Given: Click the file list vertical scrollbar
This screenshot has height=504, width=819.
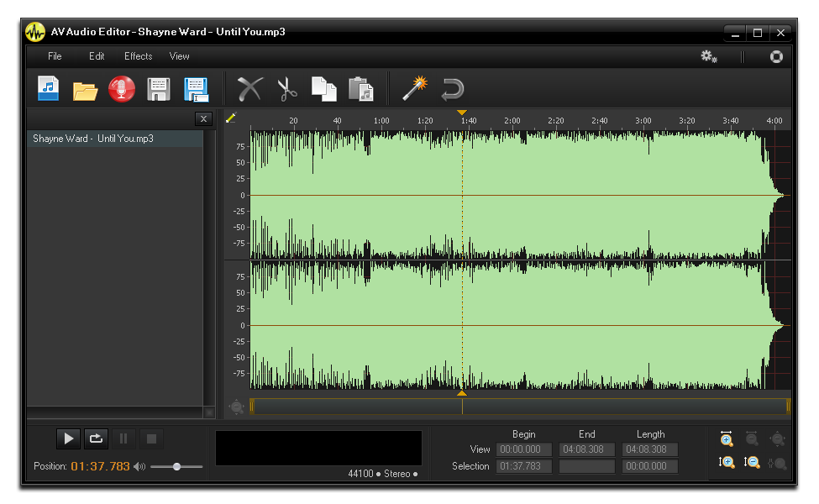Looking at the screenshot, I should point(209,268).
